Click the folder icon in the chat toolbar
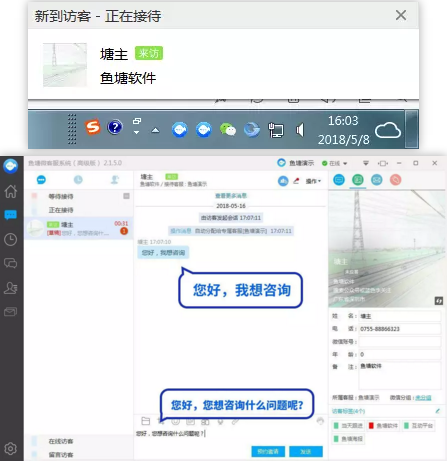Screen dimensions: 447x461 pyautogui.click(x=146, y=421)
